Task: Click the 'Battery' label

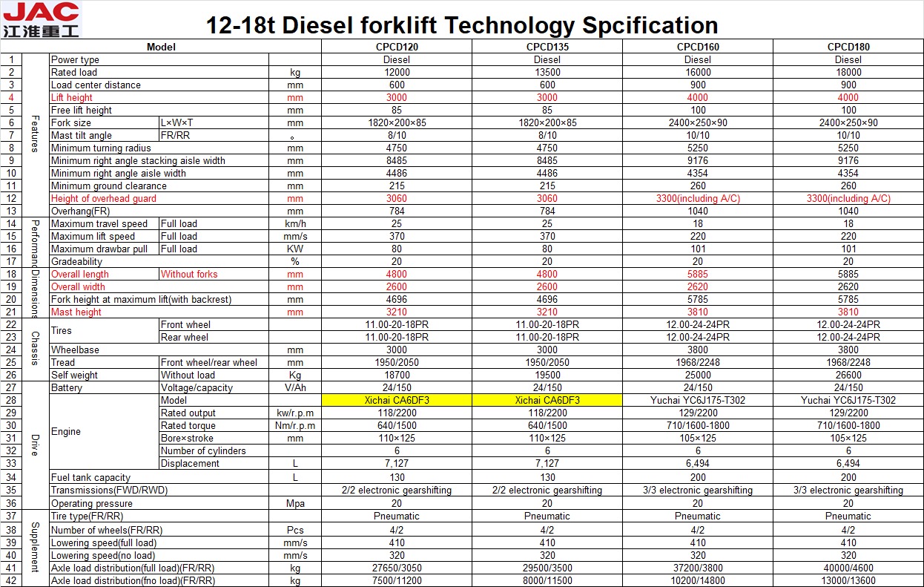Action: pyautogui.click(x=67, y=388)
